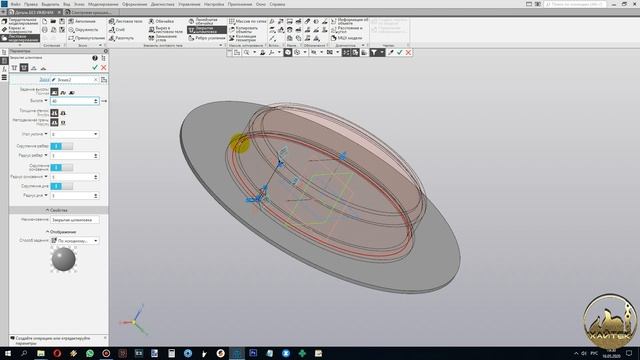Select the third stamping type icon
Screen dimensions: 640x360
(x=34, y=68)
